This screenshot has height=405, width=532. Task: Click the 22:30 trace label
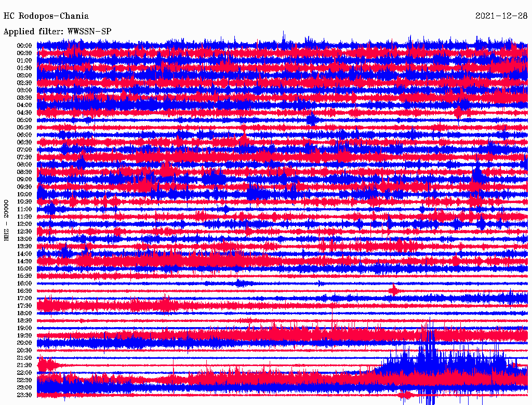coord(24,380)
